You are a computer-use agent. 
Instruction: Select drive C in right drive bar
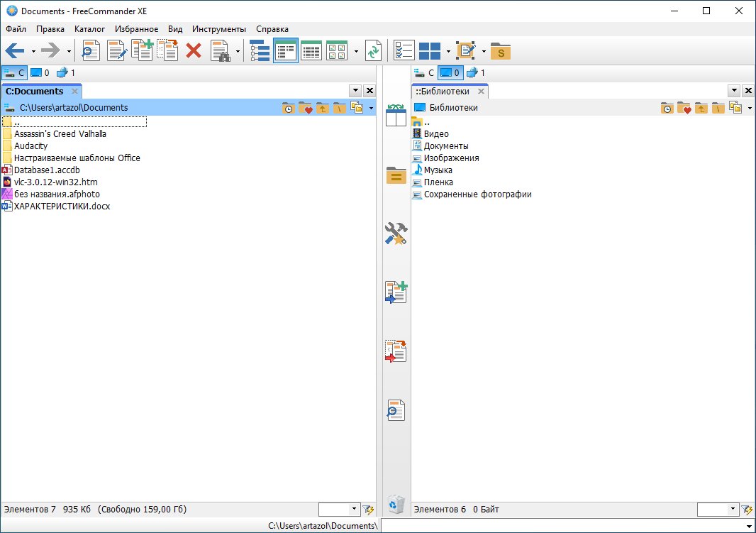pyautogui.click(x=424, y=73)
